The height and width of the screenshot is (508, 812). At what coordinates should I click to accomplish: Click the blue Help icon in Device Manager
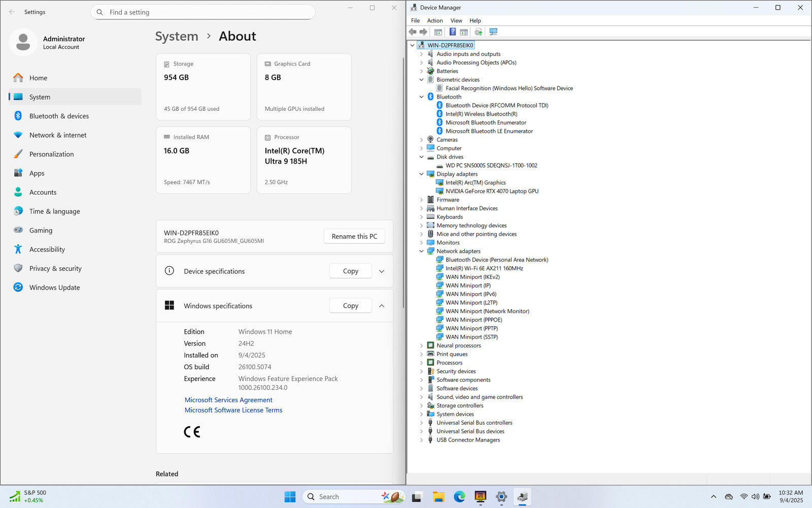tap(452, 32)
